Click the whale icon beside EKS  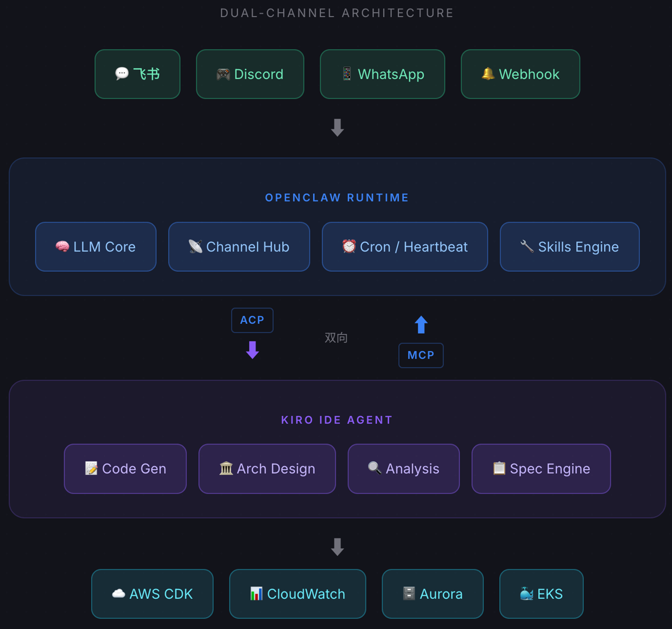pyautogui.click(x=526, y=594)
